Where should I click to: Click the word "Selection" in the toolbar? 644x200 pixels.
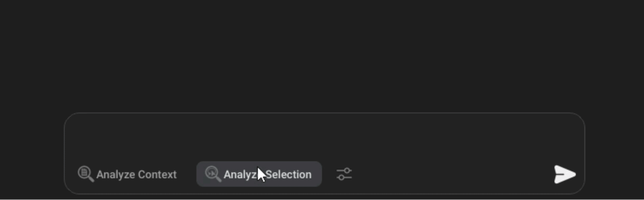[x=289, y=175]
